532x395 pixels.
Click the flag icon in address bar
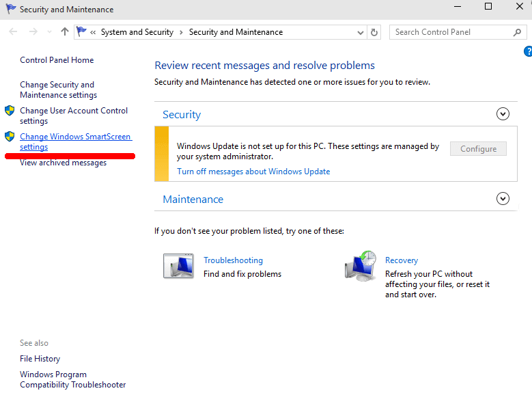point(81,31)
